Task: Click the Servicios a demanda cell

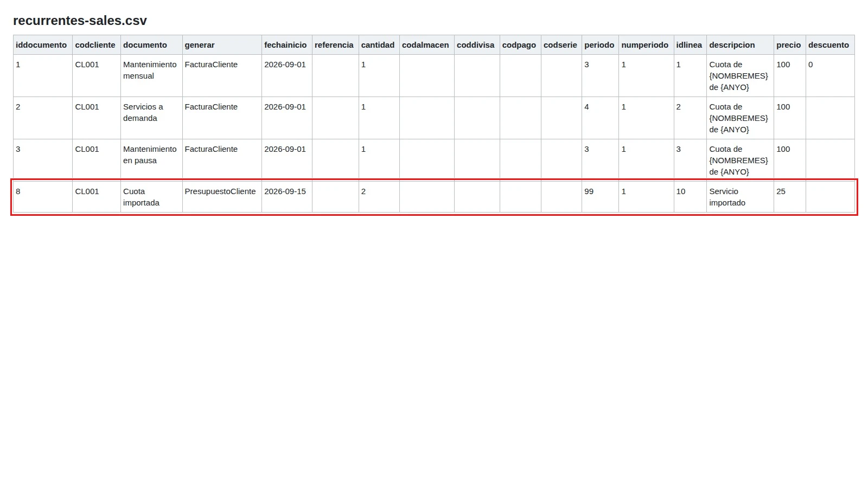Action: (151, 118)
